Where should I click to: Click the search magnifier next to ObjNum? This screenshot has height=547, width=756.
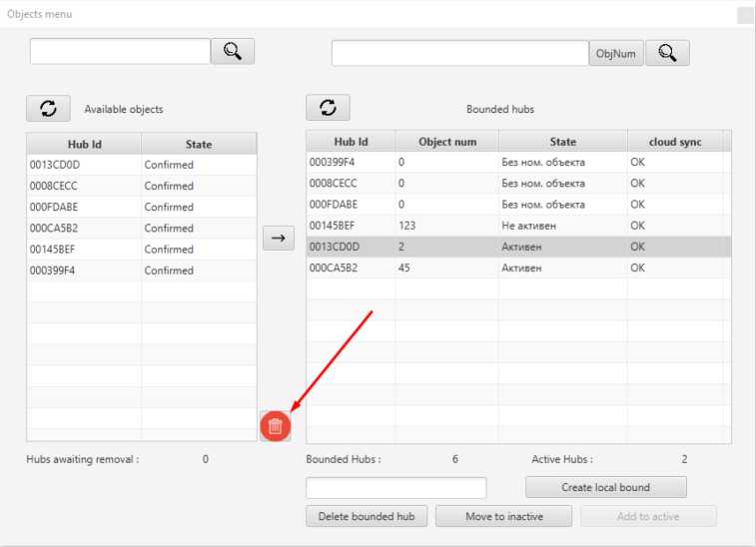pos(667,53)
